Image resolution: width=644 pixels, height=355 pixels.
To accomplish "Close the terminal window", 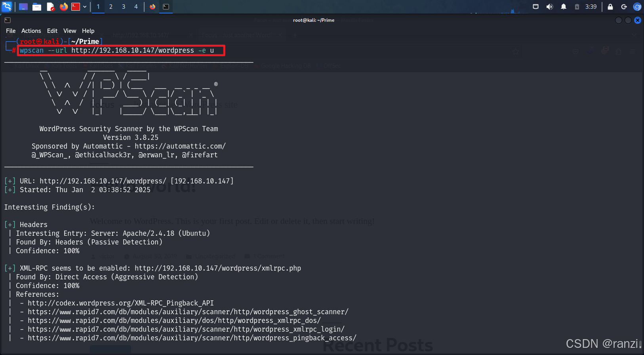I will 638,20.
